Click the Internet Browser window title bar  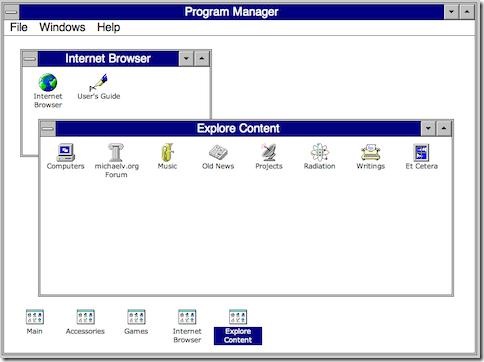(108, 59)
